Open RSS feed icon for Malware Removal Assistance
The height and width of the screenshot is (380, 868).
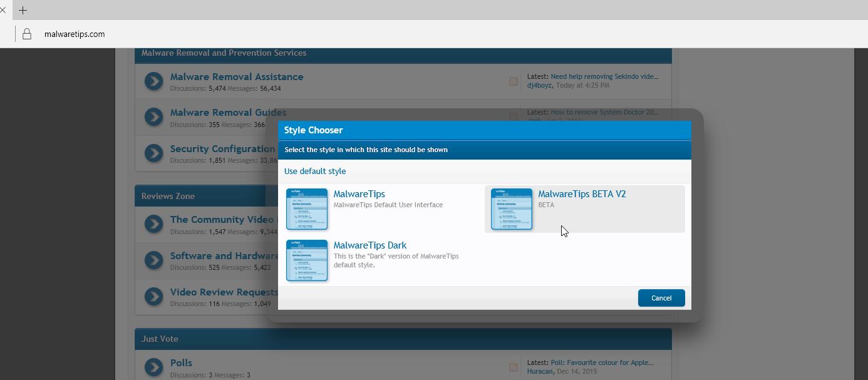(x=513, y=81)
